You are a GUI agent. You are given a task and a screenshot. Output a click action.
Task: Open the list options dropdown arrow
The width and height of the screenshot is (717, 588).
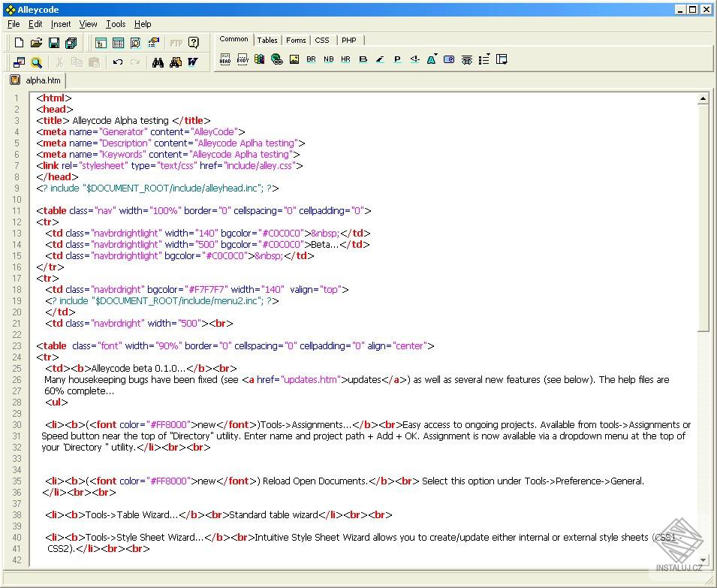489,55
